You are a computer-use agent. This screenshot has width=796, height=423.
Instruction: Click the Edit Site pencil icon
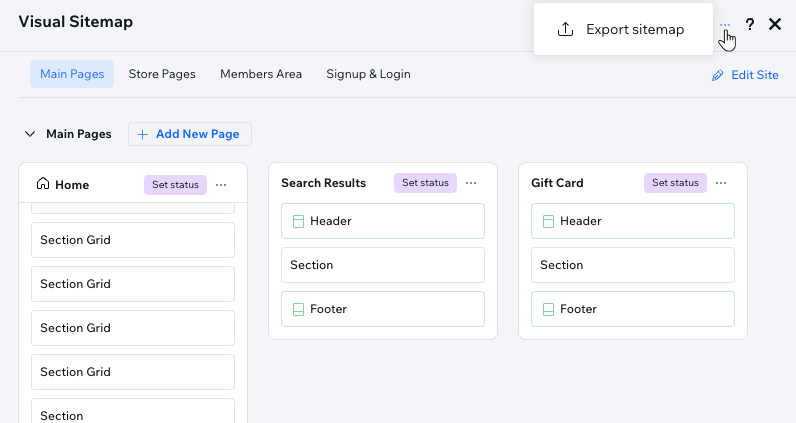click(x=717, y=76)
